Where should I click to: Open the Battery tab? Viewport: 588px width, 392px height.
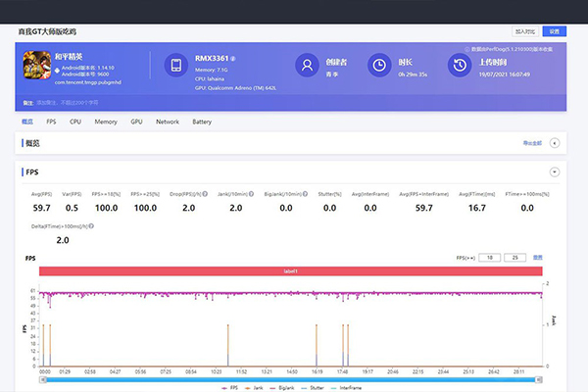(x=202, y=122)
